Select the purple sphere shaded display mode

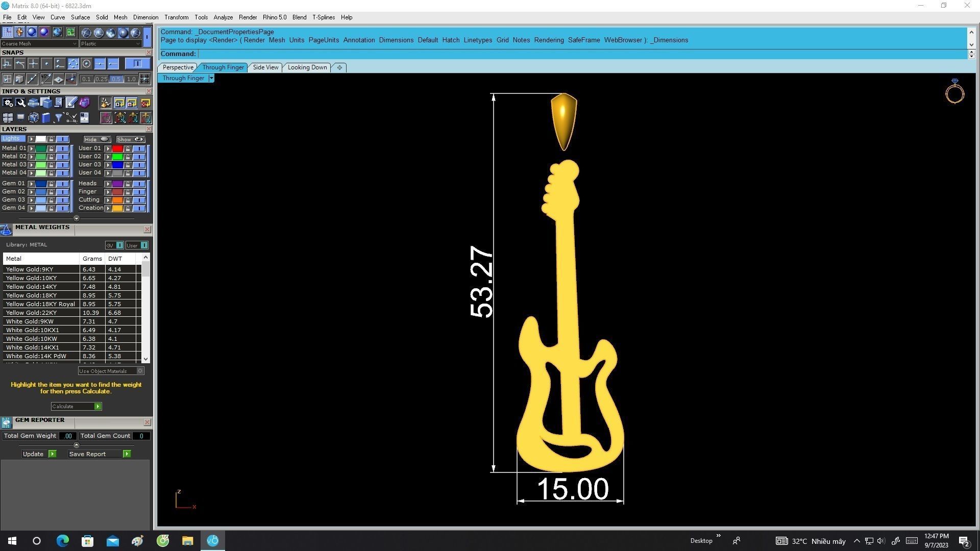(x=44, y=32)
